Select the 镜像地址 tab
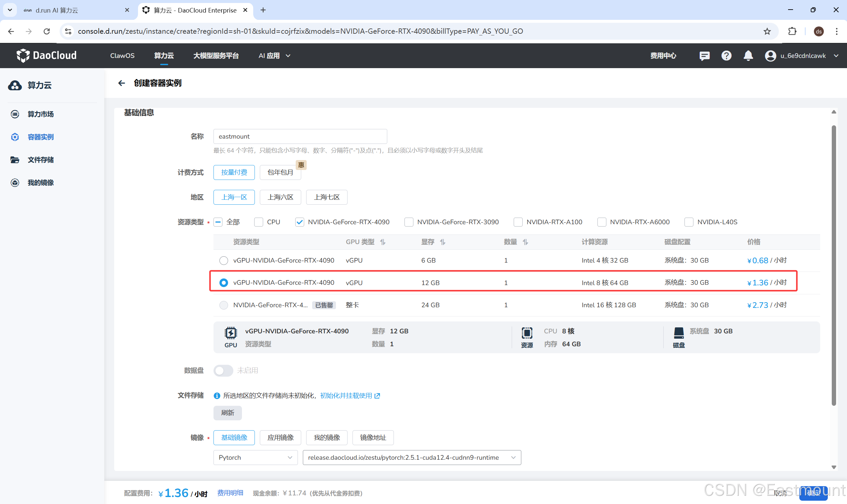Screen dimensions: 847x504 click(373, 438)
